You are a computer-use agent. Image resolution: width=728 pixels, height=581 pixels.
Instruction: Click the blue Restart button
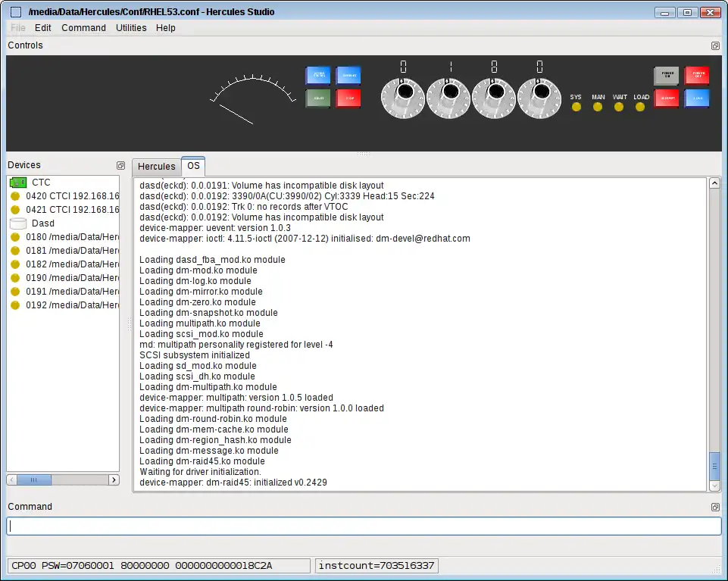[348, 75]
